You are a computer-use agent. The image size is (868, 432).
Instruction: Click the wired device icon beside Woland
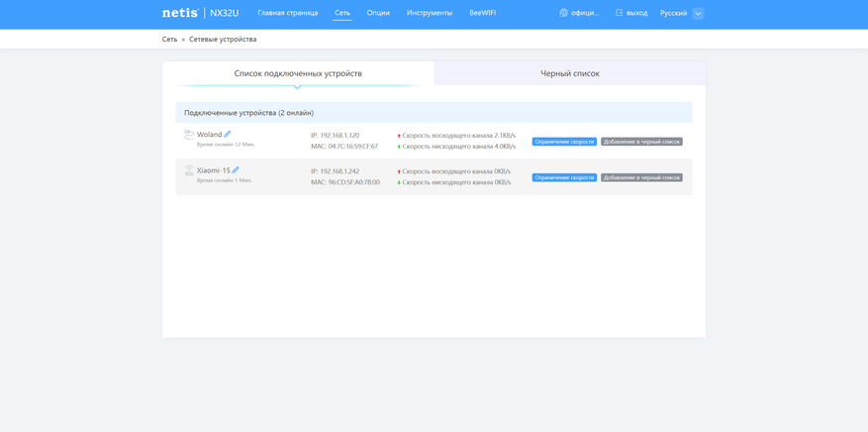189,135
